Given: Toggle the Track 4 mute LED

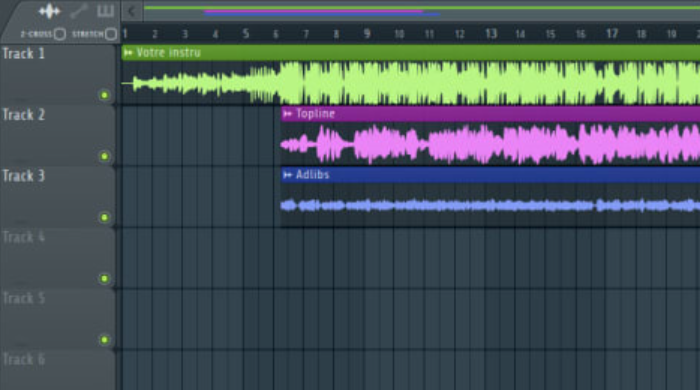Looking at the screenshot, I should tap(104, 278).
